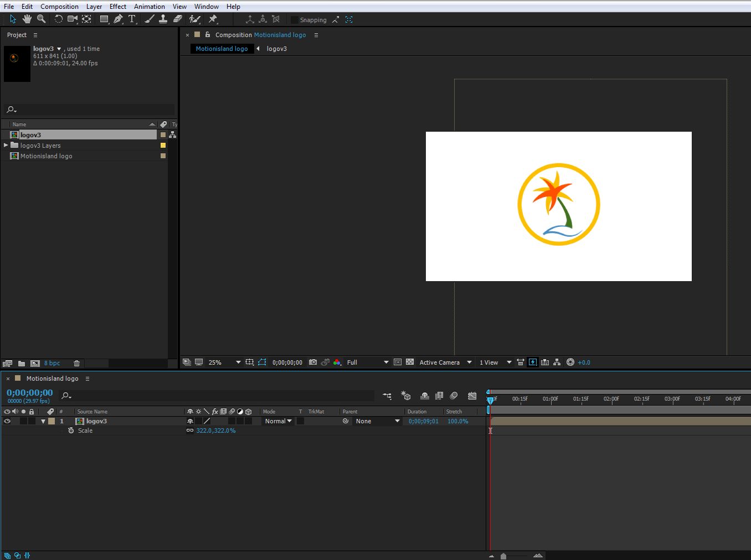Image resolution: width=751 pixels, height=560 pixels.
Task: Toggle Motion Blur enable in timeline
Action: pos(454,396)
